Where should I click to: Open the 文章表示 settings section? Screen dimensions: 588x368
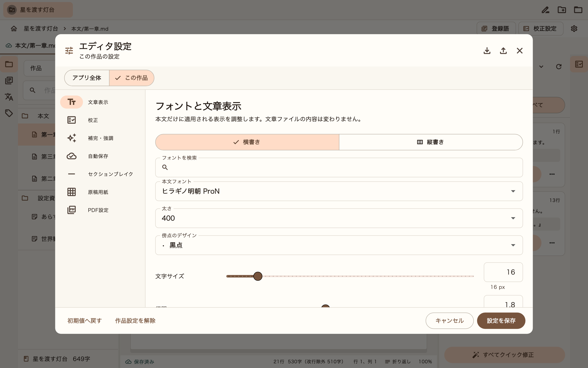[100, 102]
